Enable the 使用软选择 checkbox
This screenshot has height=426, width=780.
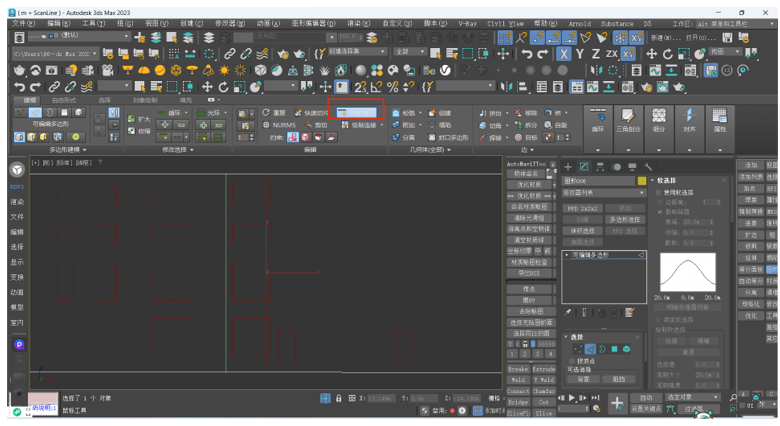660,192
